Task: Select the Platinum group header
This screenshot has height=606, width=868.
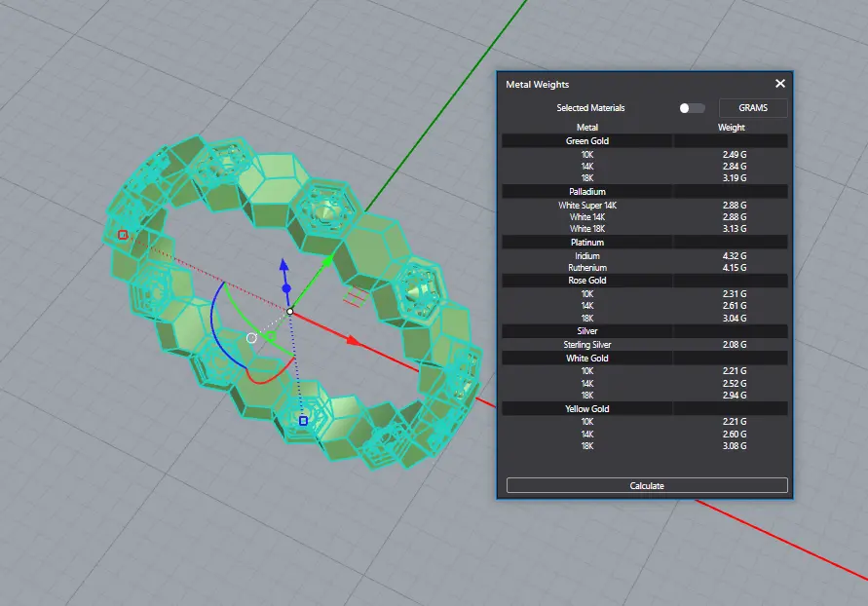Action: click(x=645, y=243)
